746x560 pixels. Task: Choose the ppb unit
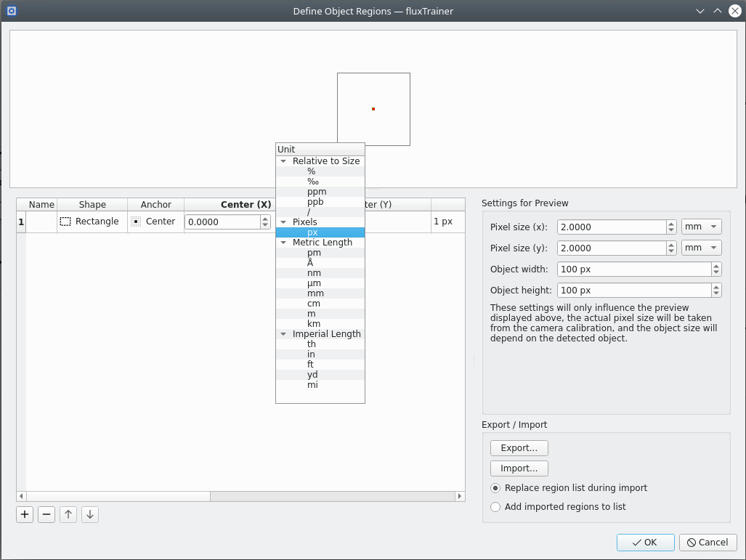pyautogui.click(x=320, y=202)
